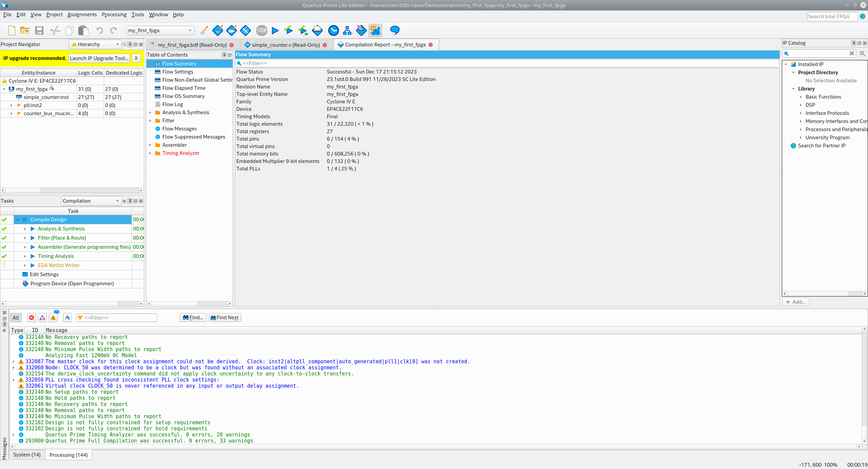Expand Analysis & Synthesis report folder
Image resolution: width=868 pixels, height=469 pixels.
click(150, 113)
